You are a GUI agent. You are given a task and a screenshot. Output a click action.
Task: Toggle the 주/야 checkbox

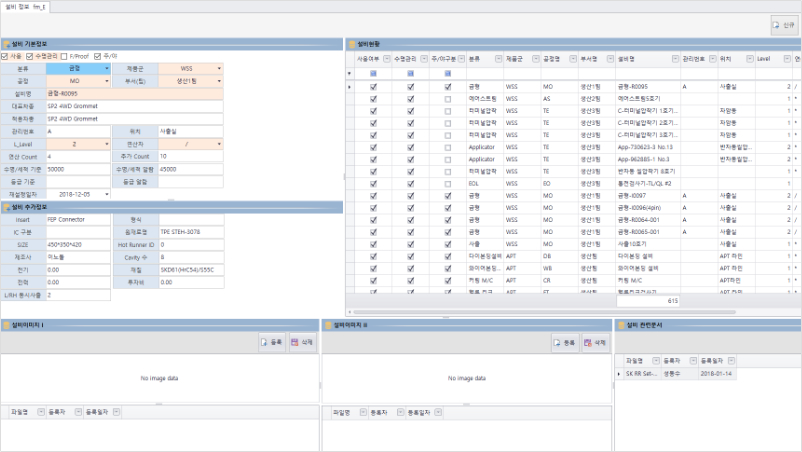(97, 56)
